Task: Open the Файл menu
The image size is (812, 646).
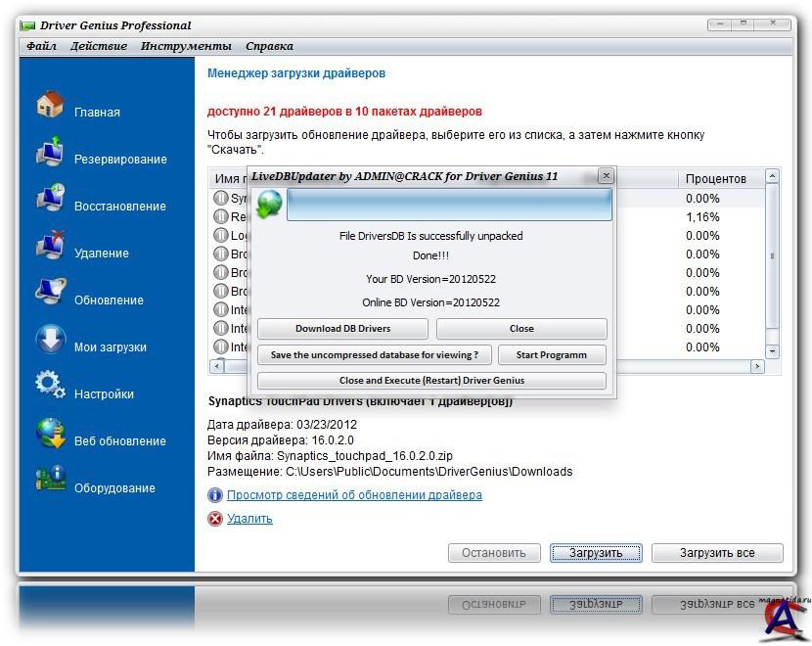Action: coord(41,46)
